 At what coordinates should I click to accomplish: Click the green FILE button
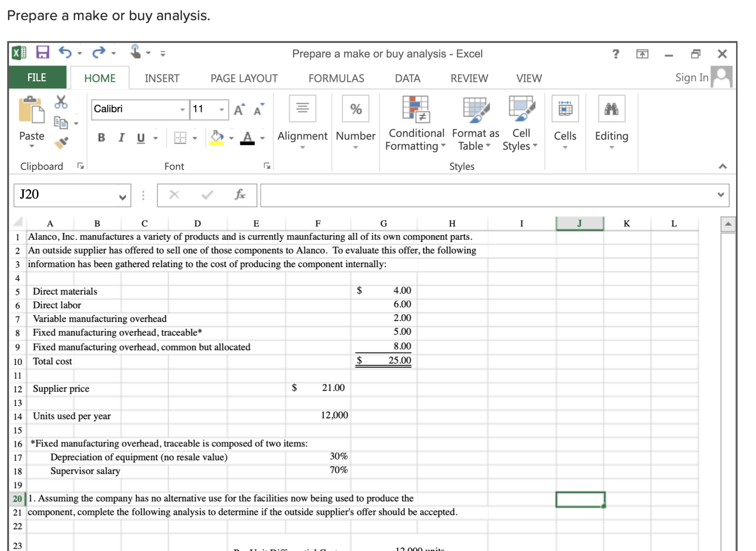tap(37, 77)
